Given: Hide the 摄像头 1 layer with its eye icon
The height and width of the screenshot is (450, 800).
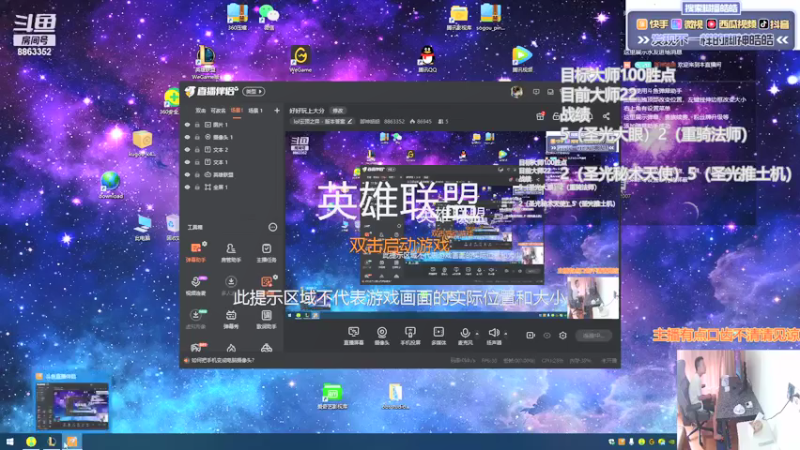Looking at the screenshot, I should [187, 137].
